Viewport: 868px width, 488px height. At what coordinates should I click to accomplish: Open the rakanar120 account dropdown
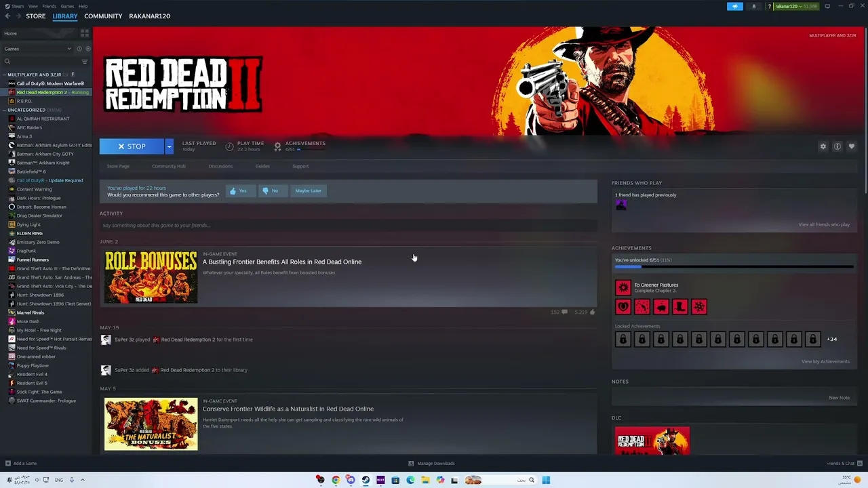(795, 7)
